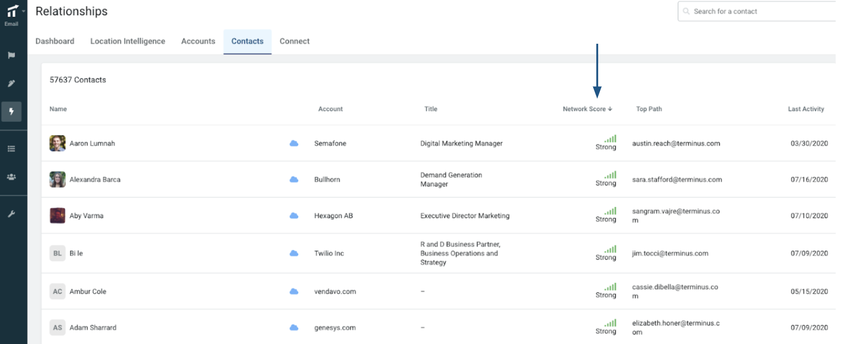Viewport: 868px width, 344px height.
Task: Open contact Alexandra Barca
Action: [x=95, y=179]
